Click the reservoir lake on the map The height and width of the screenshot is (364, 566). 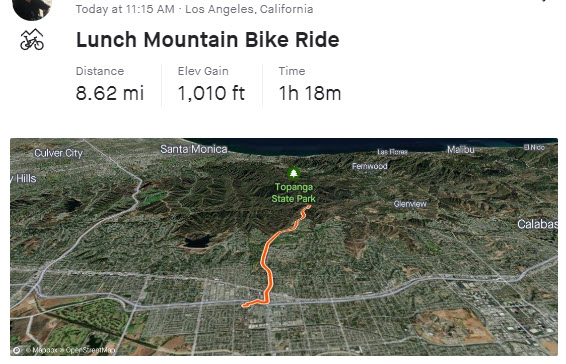[x=197, y=241]
